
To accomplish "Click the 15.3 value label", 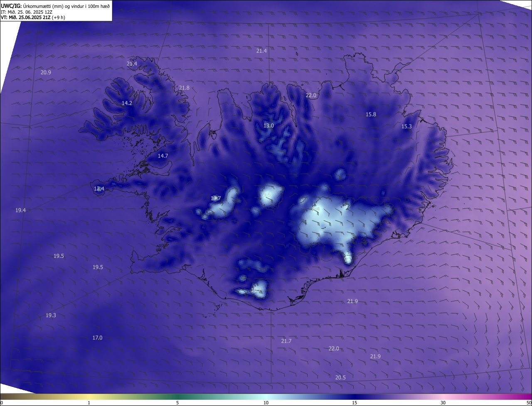I will (406, 126).
